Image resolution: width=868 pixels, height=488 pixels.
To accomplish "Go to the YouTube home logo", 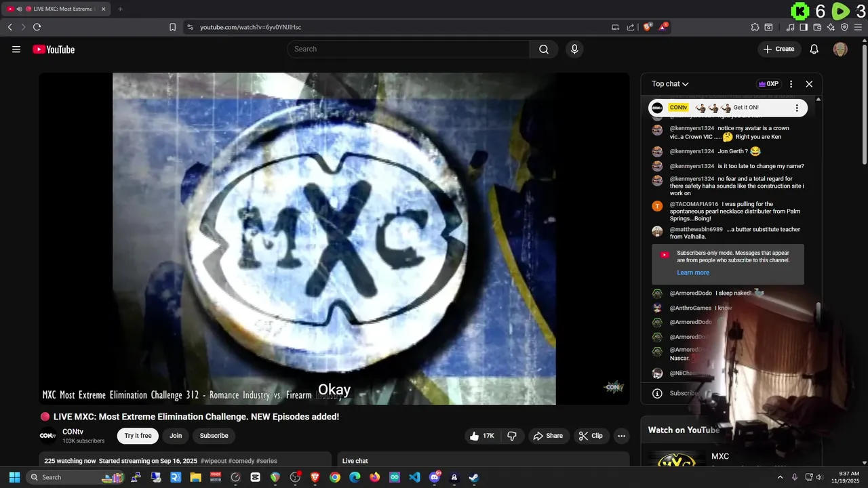I will click(x=54, y=49).
